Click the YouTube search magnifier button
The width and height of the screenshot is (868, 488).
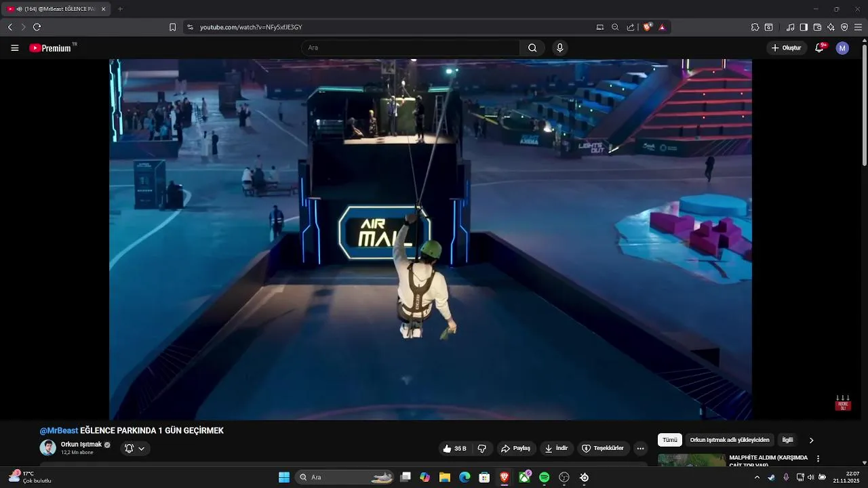532,48
